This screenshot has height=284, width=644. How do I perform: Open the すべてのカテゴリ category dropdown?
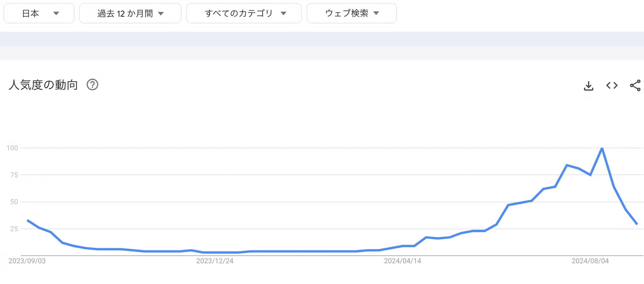click(x=244, y=13)
